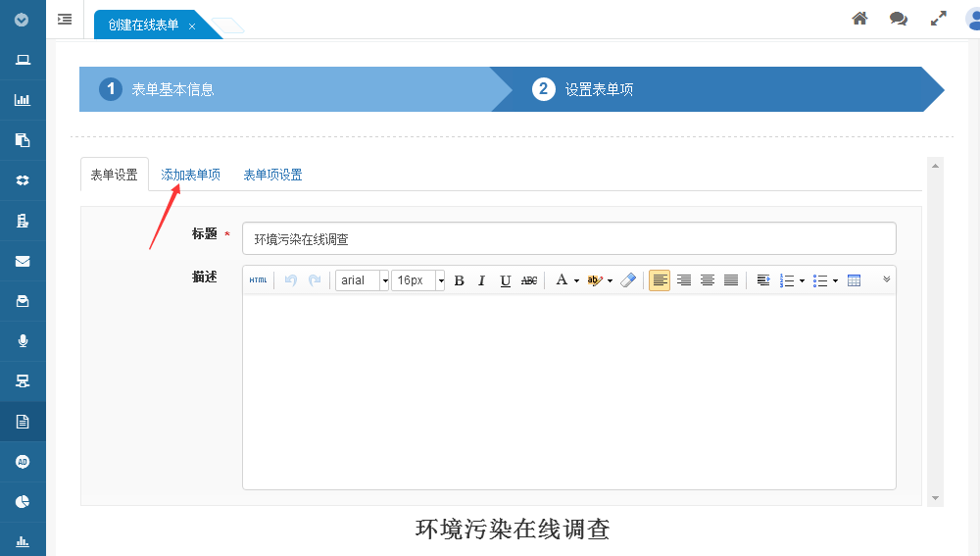Toggle HTML source mode in editor
This screenshot has width=980, height=556.
258,280
